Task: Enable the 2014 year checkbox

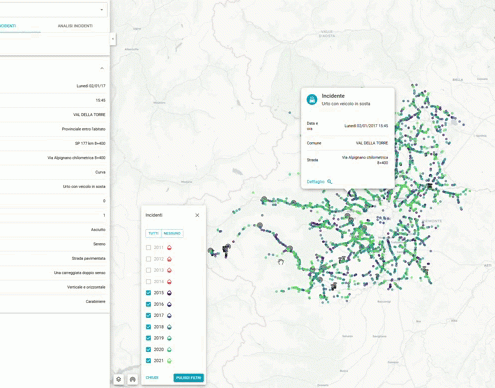Action: tap(148, 282)
